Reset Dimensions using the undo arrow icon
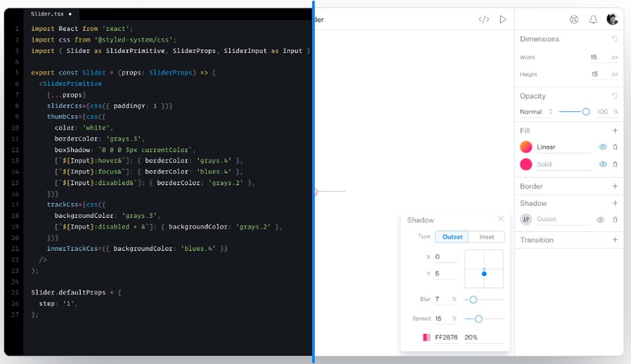Image resolution: width=631 pixels, height=364 pixels. coord(615,38)
